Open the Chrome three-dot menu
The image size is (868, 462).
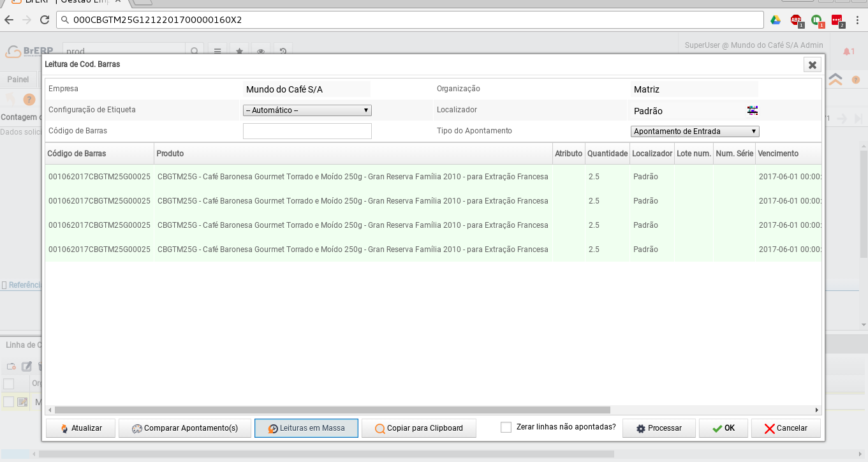coord(857,20)
